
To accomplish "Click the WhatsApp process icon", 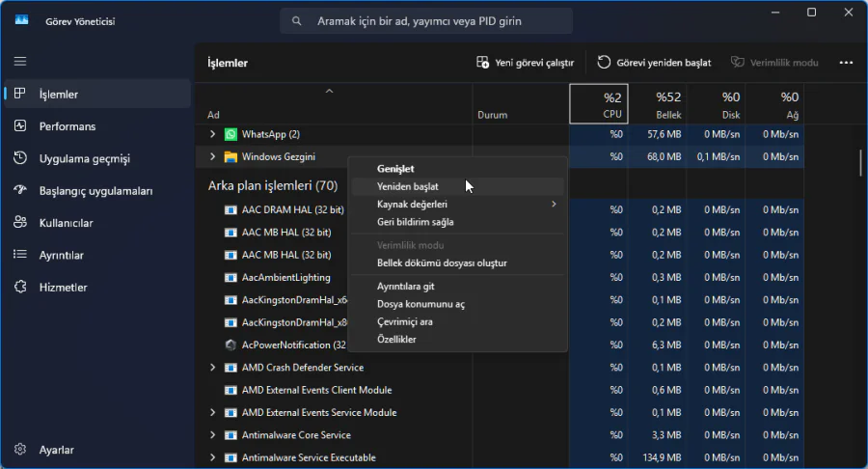I will point(231,134).
